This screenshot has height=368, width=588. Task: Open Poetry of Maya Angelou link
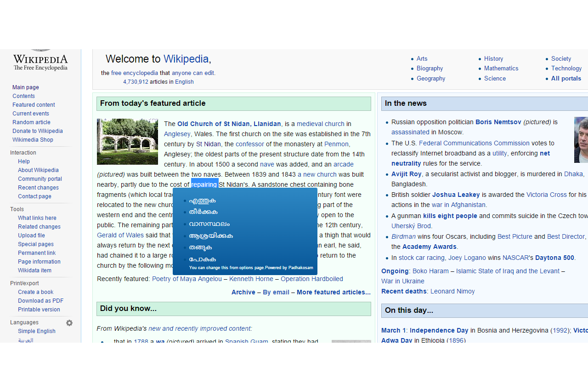187,279
